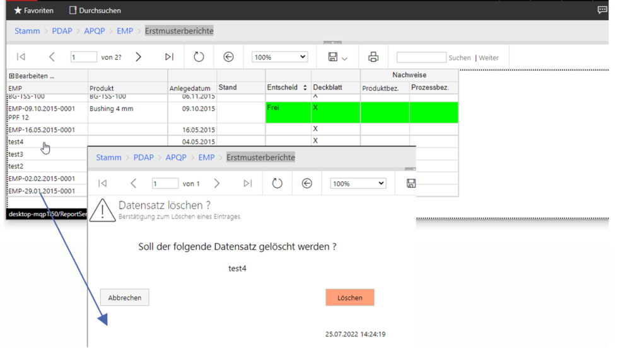Viewport: 618px width, 364px height.
Task: Sort by the Entscheid column arrows
Action: pyautogui.click(x=305, y=88)
